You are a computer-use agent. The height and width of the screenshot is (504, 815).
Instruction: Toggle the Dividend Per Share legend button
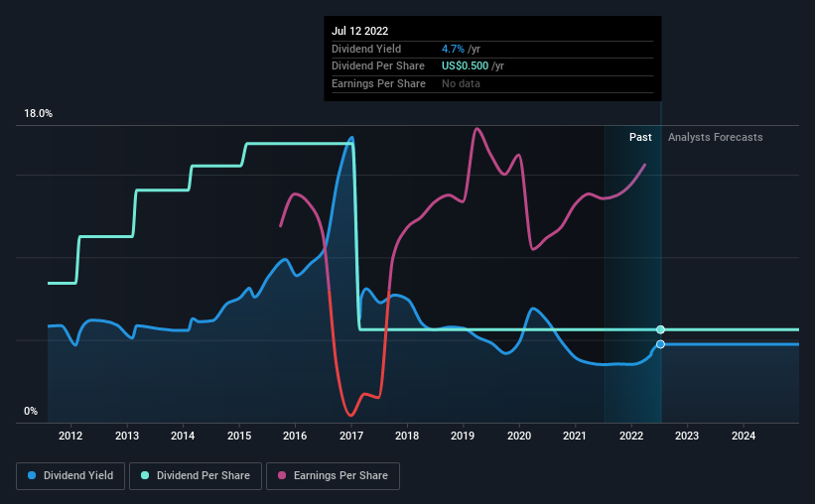click(x=196, y=476)
